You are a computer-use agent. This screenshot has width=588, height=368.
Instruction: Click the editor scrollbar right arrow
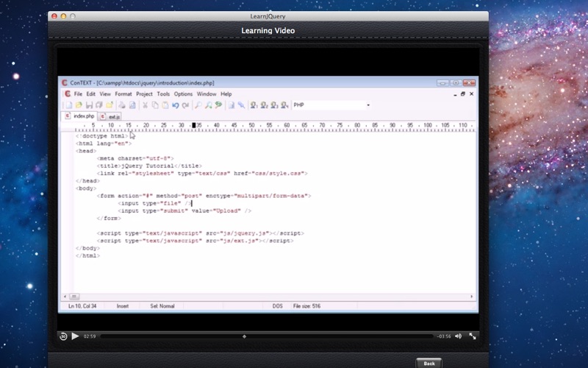click(x=472, y=297)
